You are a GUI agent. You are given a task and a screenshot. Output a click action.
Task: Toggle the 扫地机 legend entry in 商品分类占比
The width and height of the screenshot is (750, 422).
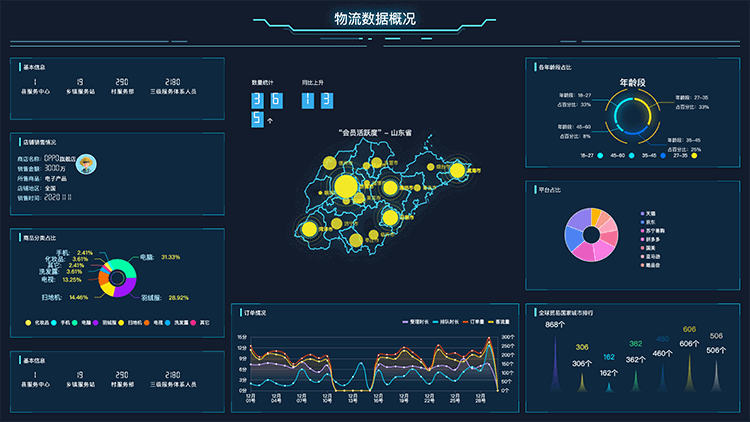pyautogui.click(x=130, y=322)
